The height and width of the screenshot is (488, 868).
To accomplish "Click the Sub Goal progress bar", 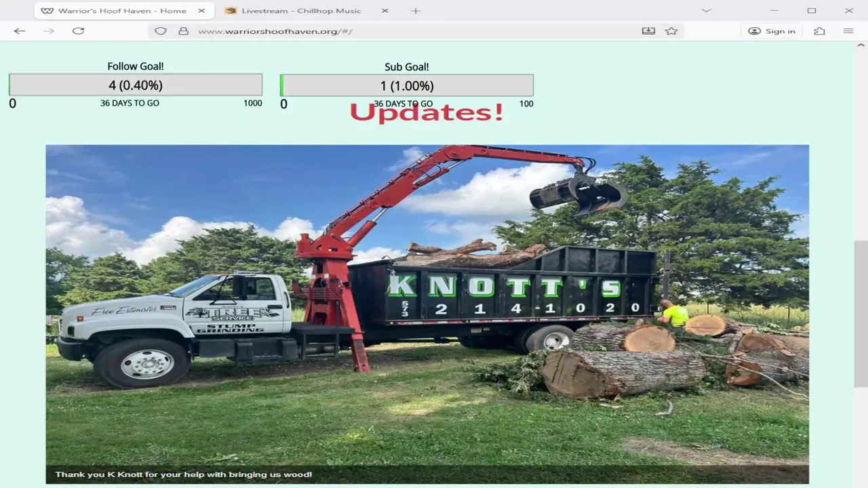I will [x=407, y=85].
